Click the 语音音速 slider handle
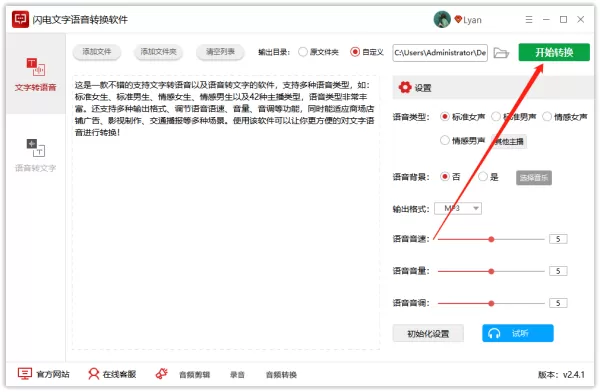Viewport: 600px width, 392px height. point(491,239)
